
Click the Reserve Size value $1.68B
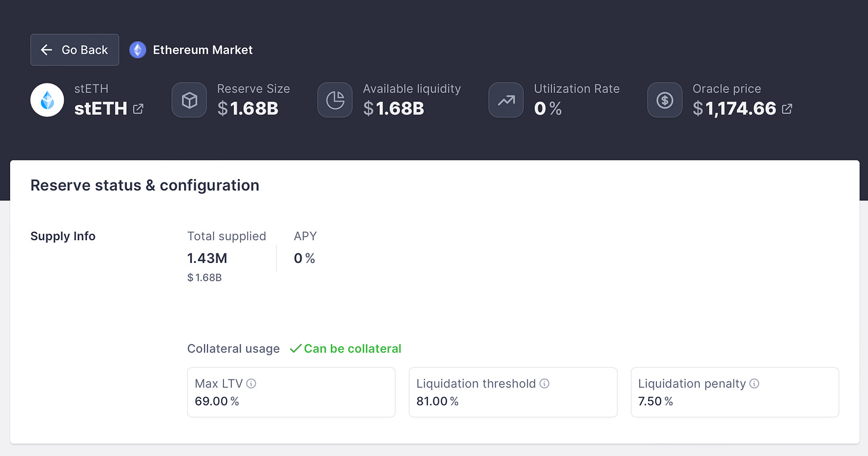coord(247,108)
